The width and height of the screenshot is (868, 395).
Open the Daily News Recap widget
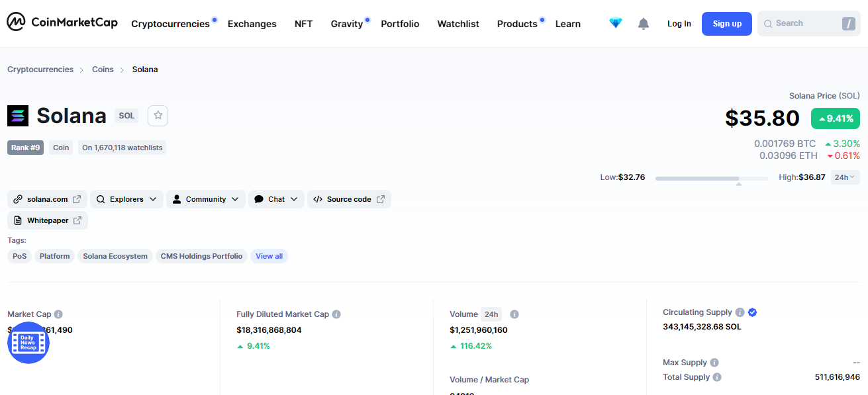(28, 343)
